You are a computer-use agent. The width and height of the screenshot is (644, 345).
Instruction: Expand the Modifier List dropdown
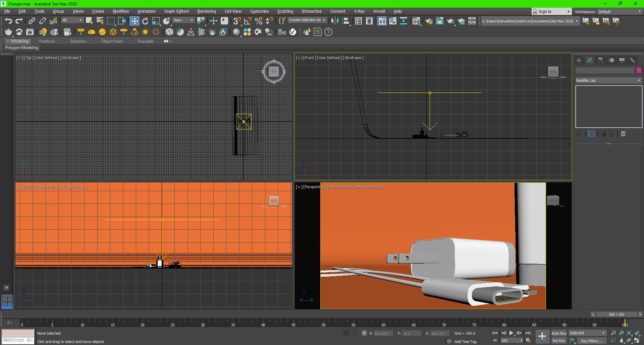tap(608, 80)
